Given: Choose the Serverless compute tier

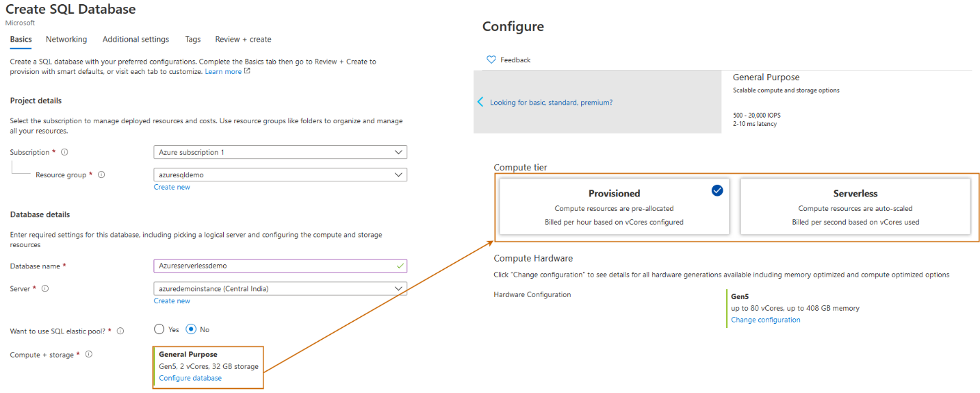Looking at the screenshot, I should click(x=855, y=207).
